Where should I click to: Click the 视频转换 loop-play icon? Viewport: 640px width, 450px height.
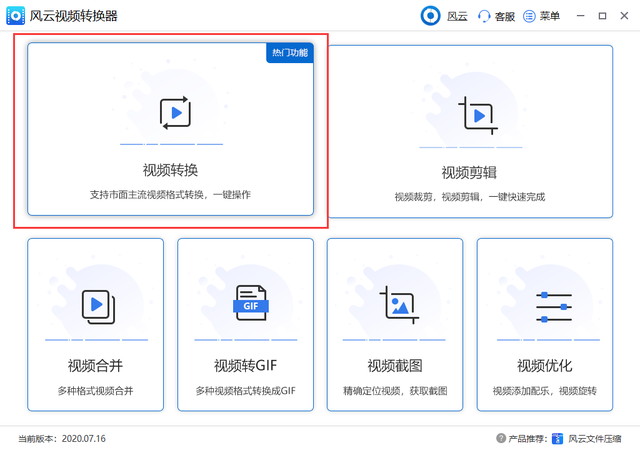pyautogui.click(x=174, y=112)
